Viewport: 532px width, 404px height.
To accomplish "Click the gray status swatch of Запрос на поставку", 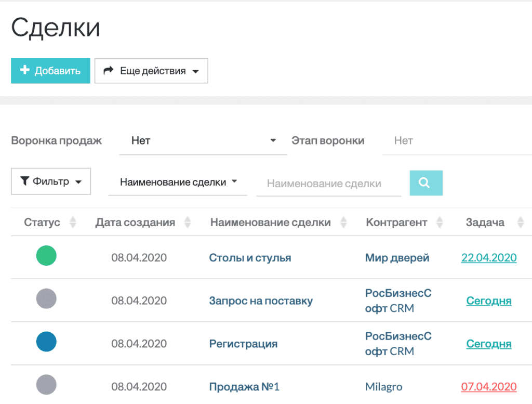I will 46,298.
